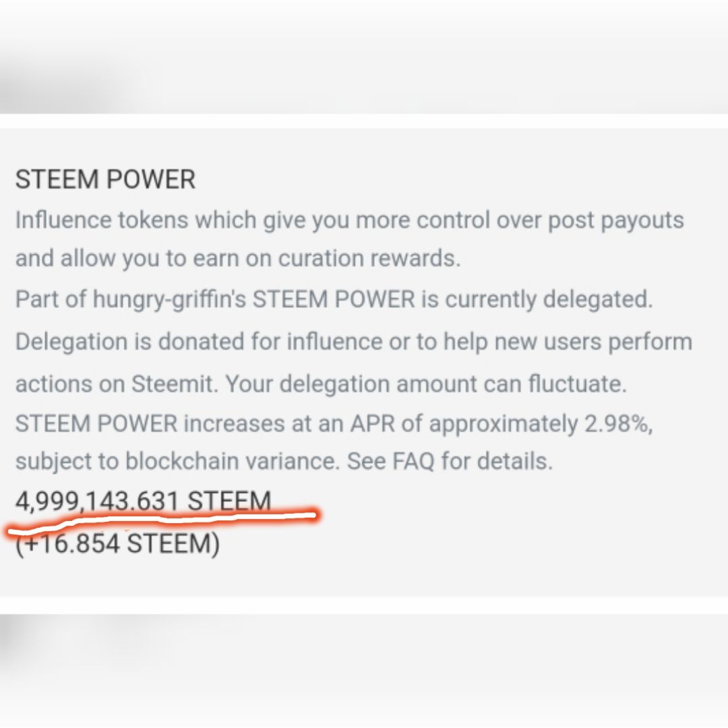Click the hand-drawn red underline

[x=162, y=521]
